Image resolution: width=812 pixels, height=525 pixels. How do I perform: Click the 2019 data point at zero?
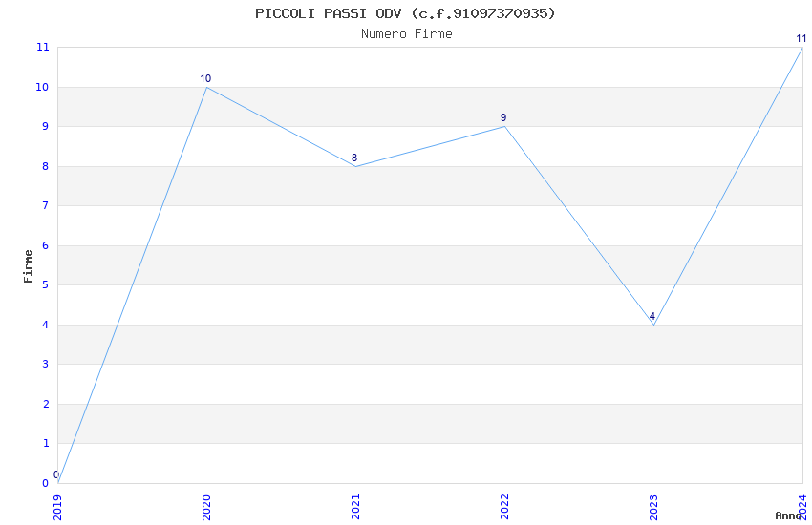coord(57,482)
